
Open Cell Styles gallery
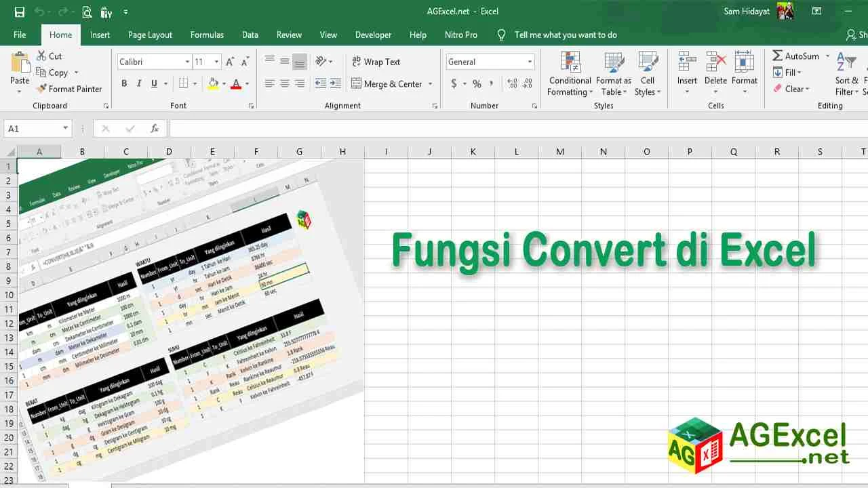click(x=648, y=75)
